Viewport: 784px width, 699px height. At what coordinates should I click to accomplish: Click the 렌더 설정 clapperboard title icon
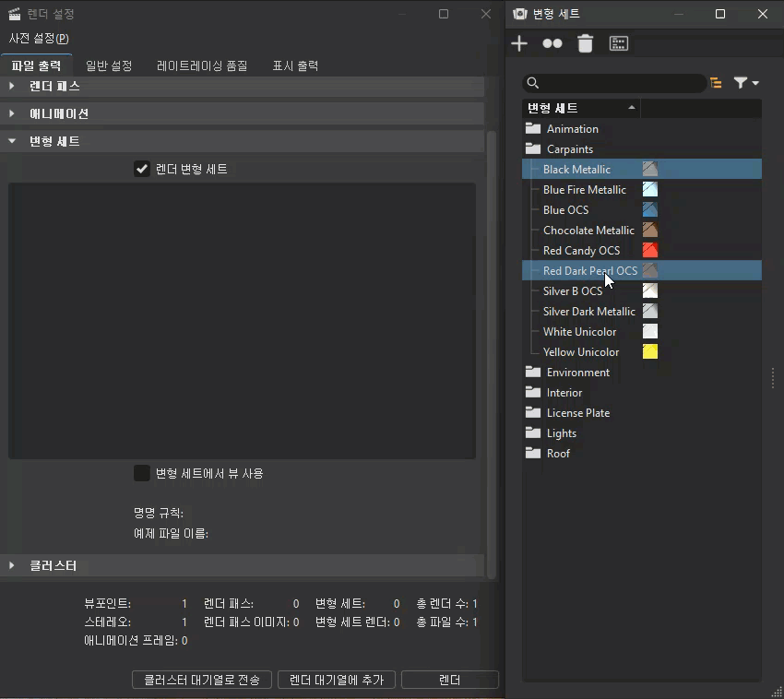15,14
